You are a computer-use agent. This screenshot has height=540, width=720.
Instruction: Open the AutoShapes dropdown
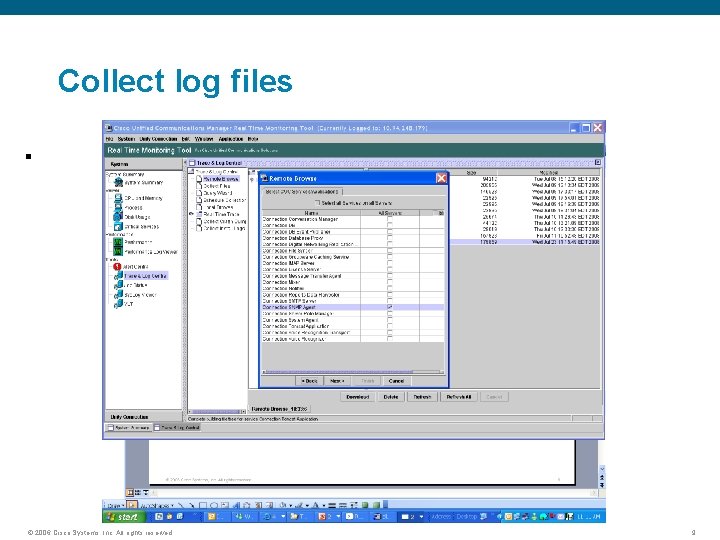(157, 505)
